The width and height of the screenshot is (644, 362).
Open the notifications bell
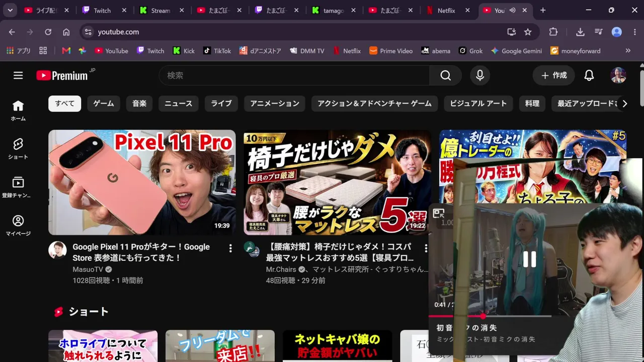[589, 75]
